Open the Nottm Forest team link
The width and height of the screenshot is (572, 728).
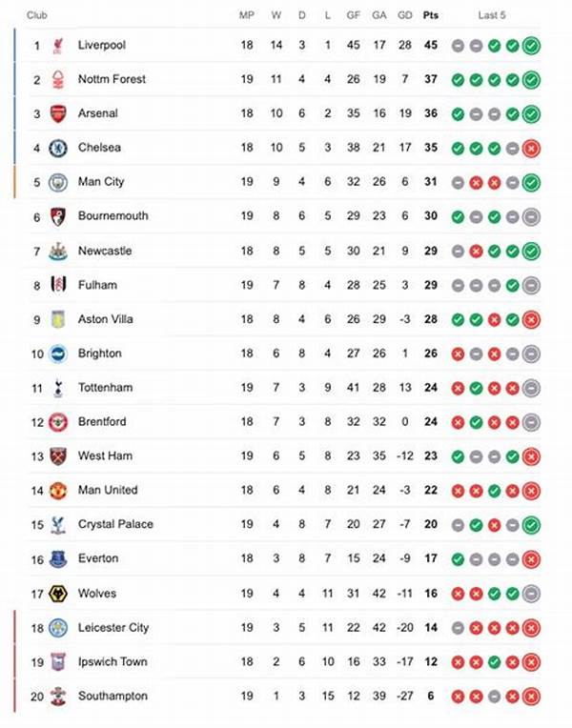112,79
